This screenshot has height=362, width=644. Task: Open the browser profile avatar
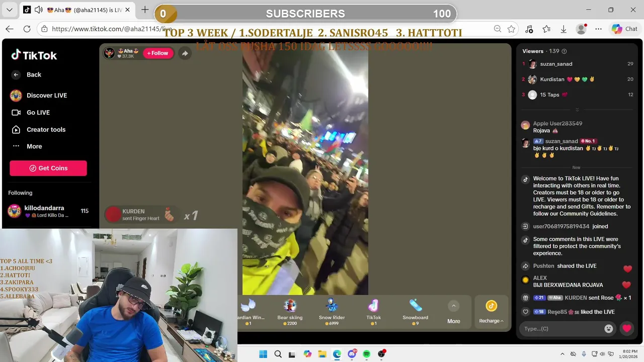(x=581, y=29)
